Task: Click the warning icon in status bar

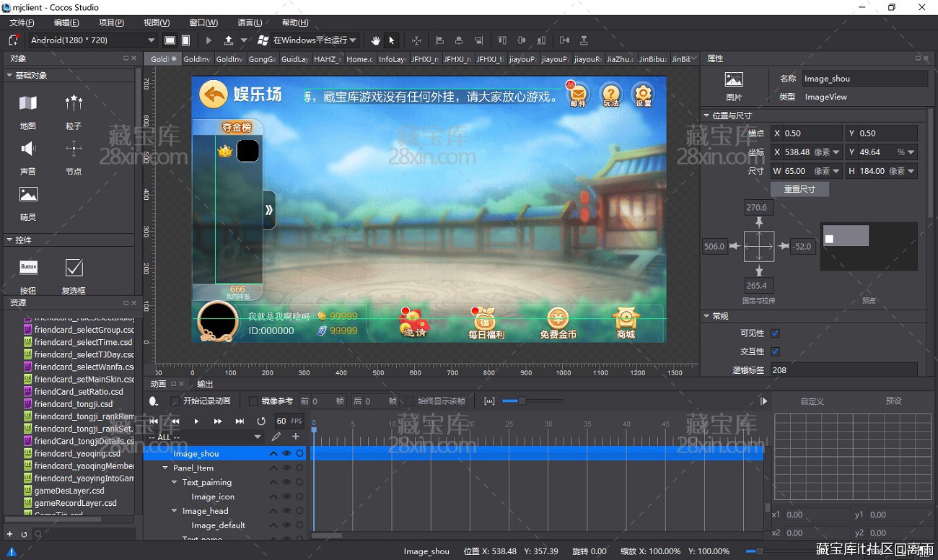Action: pyautogui.click(x=12, y=551)
